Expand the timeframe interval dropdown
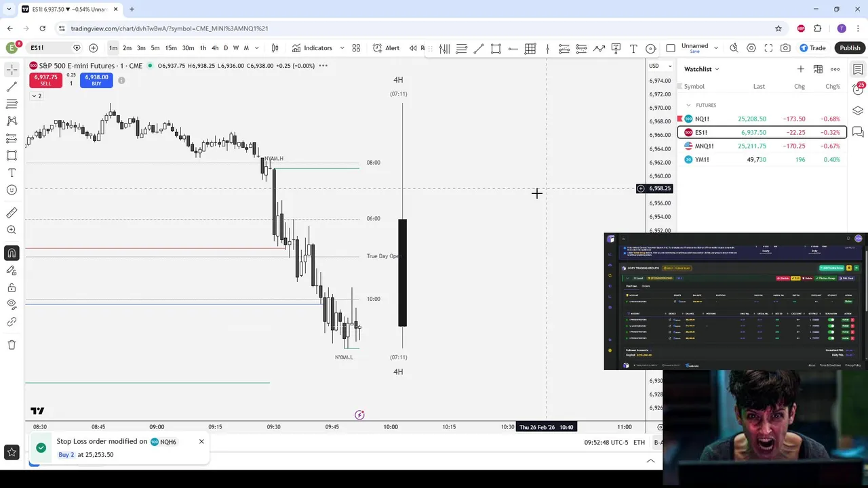 coord(256,48)
